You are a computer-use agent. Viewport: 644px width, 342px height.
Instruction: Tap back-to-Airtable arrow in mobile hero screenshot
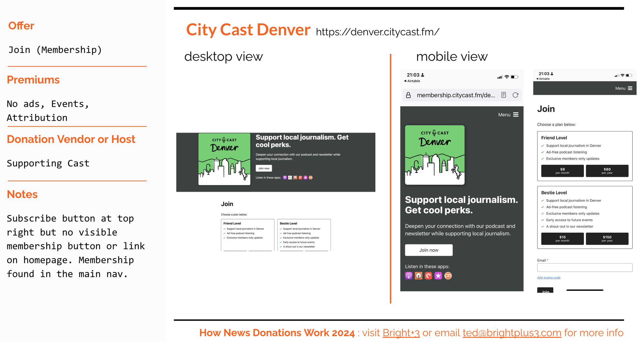coord(405,81)
